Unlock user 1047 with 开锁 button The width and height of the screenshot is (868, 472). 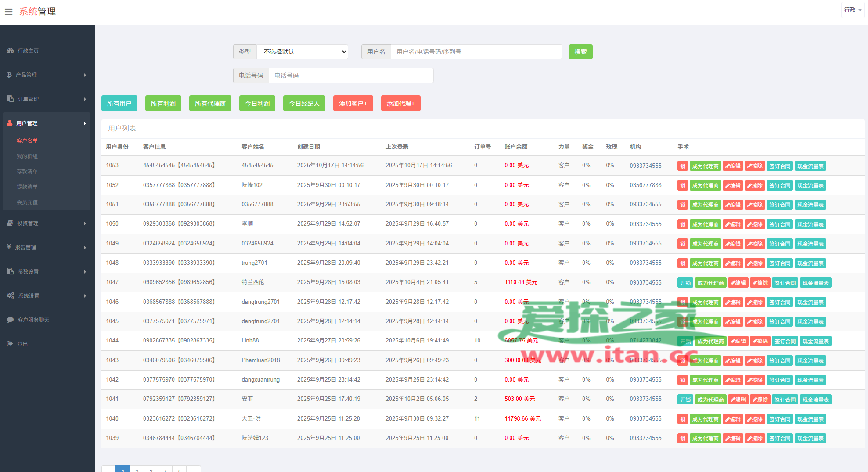click(x=685, y=283)
